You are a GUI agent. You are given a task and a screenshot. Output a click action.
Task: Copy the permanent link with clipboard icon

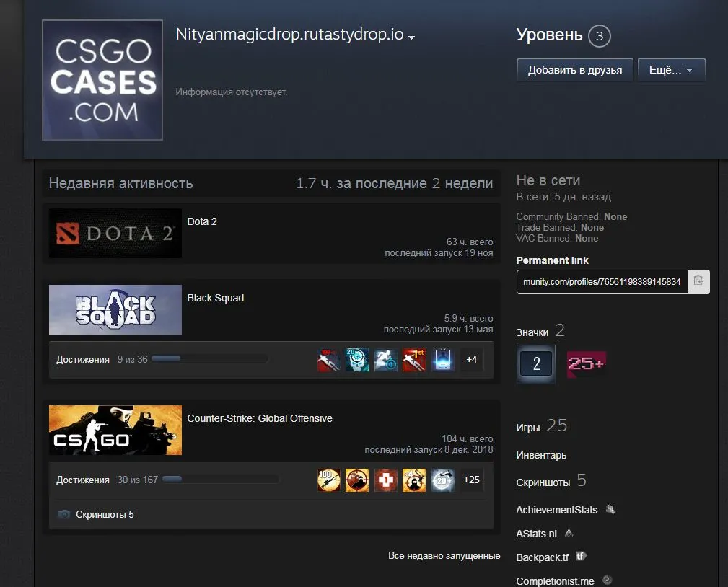(698, 282)
